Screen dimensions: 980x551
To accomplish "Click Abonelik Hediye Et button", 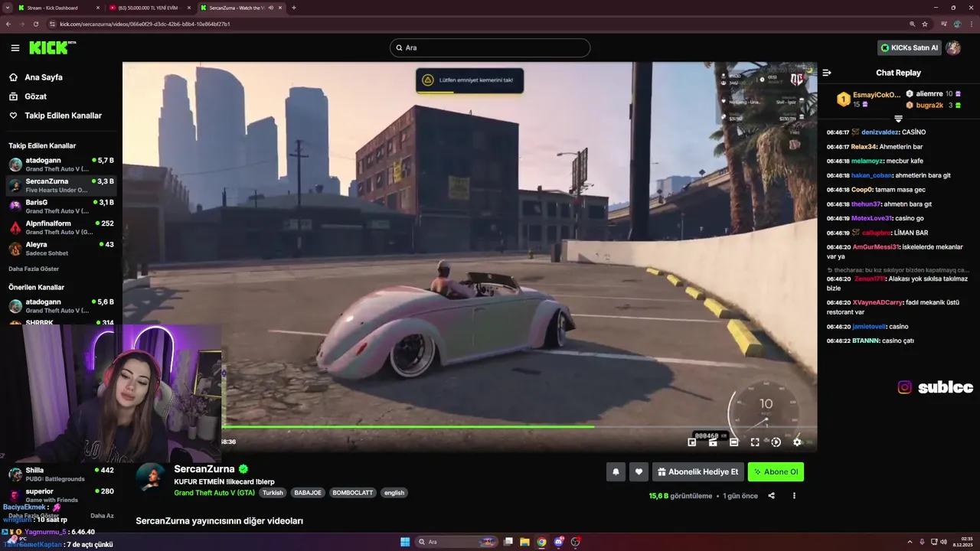I will pos(697,472).
